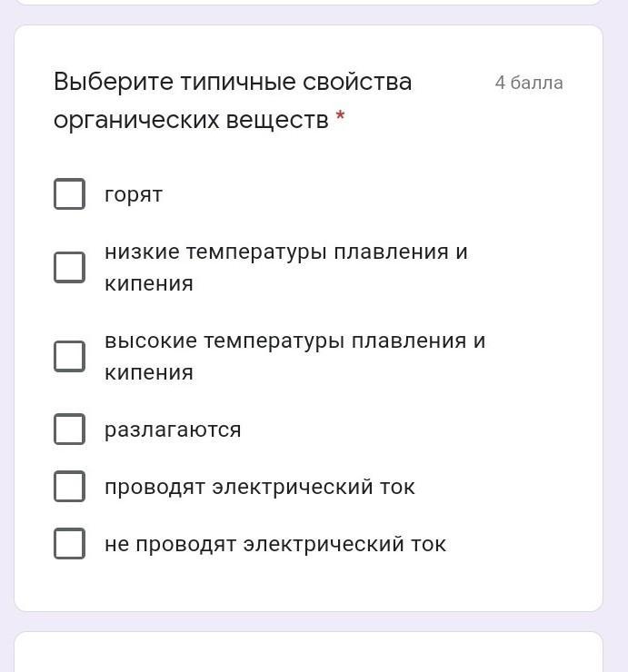This screenshot has height=672, width=628.
Task: Click label text 'проводят электрический ток'
Action: 260,488
